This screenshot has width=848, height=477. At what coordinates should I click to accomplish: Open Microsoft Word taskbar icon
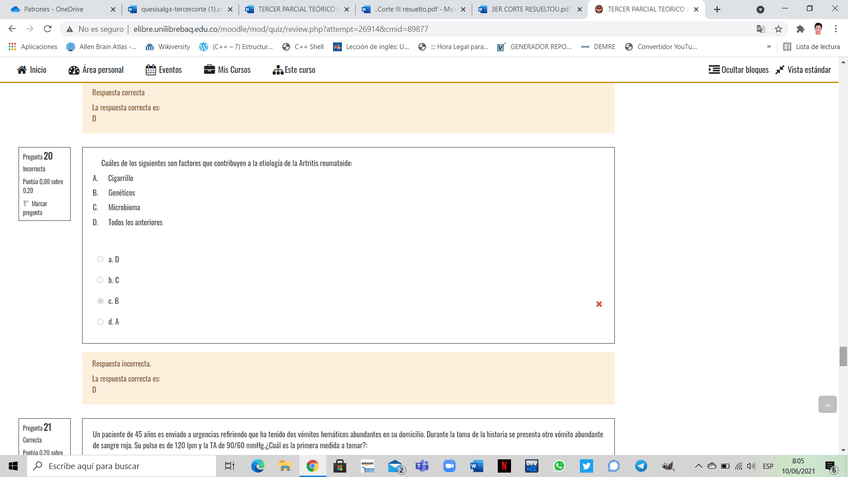click(476, 466)
